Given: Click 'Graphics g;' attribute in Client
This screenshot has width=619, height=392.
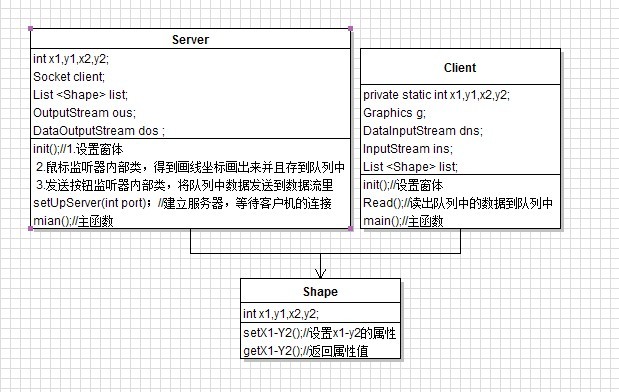Looking at the screenshot, I should tap(394, 113).
